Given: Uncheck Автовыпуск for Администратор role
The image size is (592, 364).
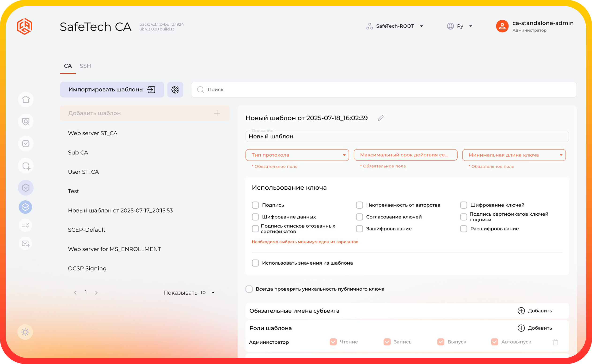Looking at the screenshot, I should (495, 342).
